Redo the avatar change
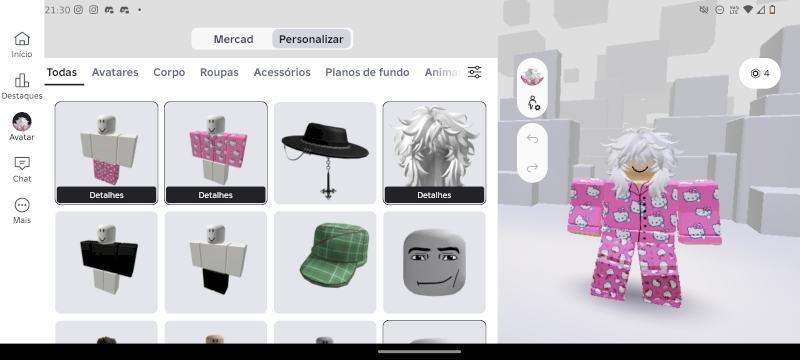 532,168
